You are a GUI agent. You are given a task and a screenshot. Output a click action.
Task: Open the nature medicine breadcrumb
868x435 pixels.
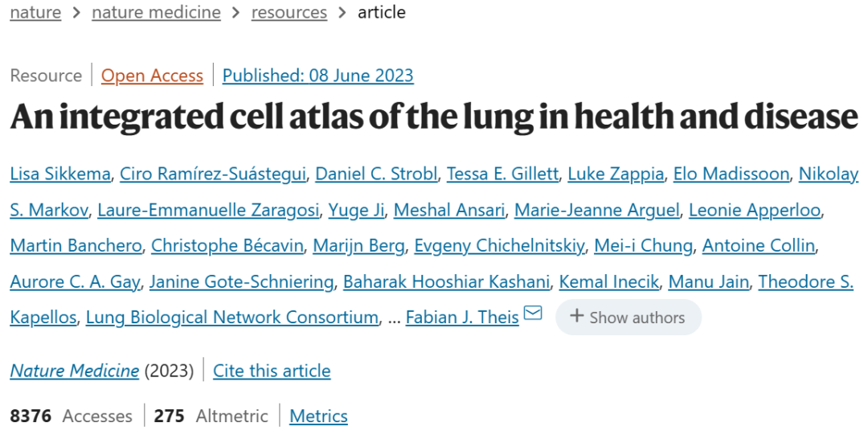(x=156, y=12)
